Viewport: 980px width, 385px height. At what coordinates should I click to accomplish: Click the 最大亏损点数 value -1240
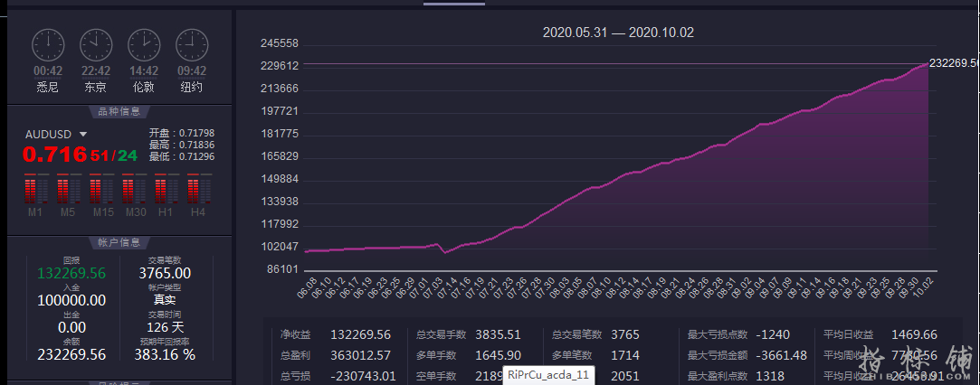(x=773, y=335)
